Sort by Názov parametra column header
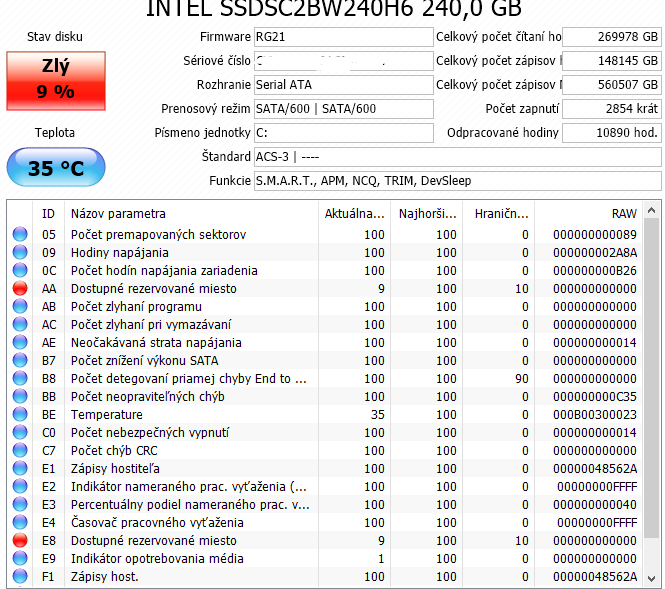The height and width of the screenshot is (589, 665). (190, 213)
